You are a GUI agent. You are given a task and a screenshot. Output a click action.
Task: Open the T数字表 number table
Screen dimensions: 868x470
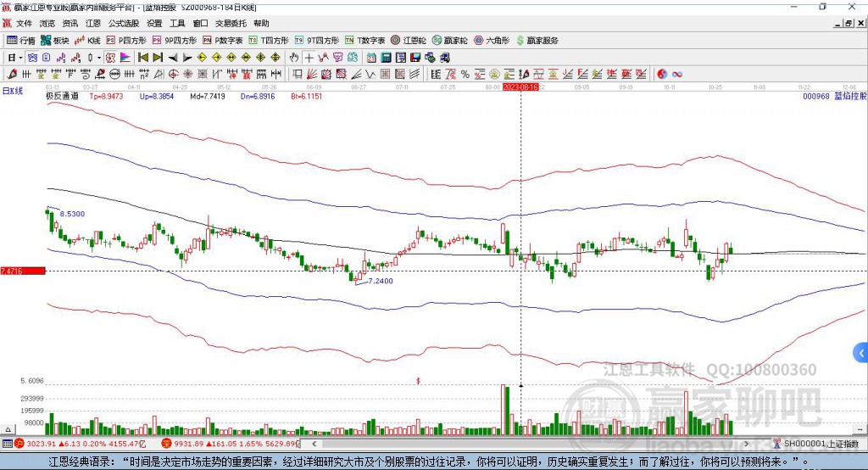(364, 41)
